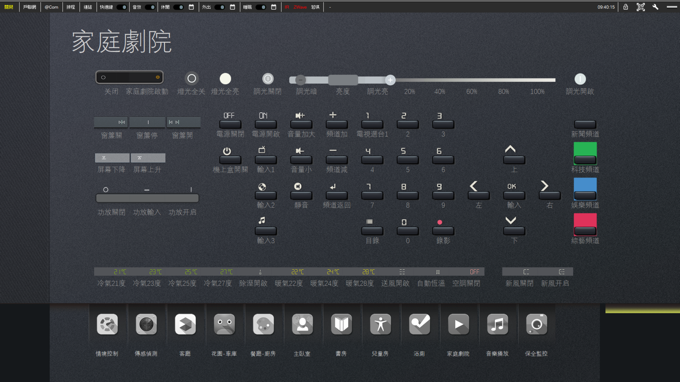Select 輸入3 music input button

(x=265, y=231)
